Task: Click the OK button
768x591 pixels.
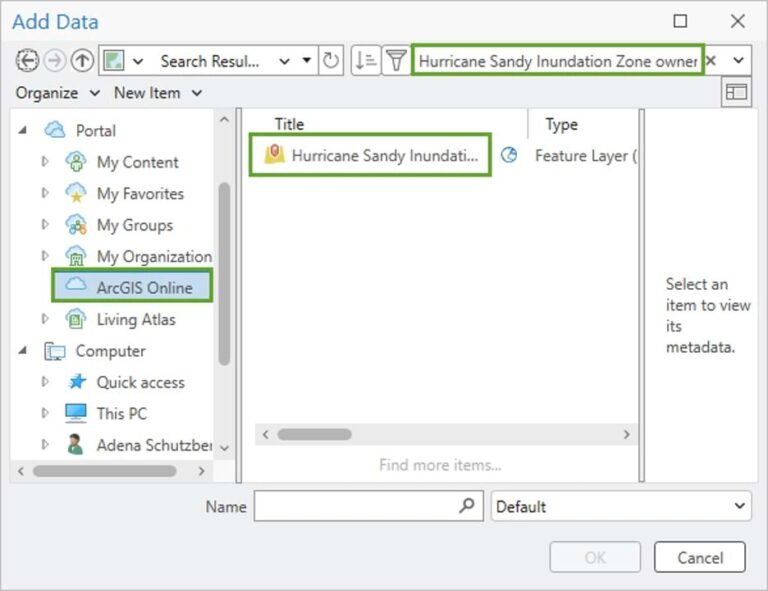Action: pos(595,557)
